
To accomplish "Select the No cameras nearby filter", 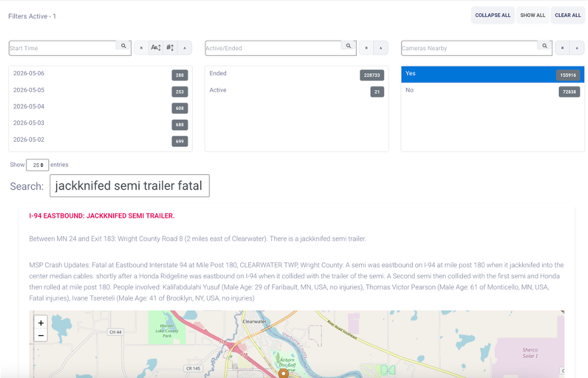I will (493, 91).
